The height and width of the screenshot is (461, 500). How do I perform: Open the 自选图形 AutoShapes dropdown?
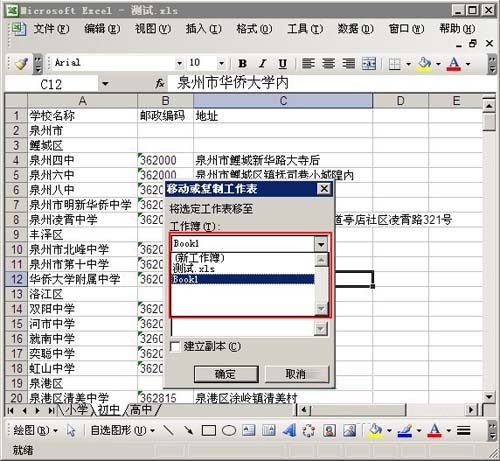122,431
